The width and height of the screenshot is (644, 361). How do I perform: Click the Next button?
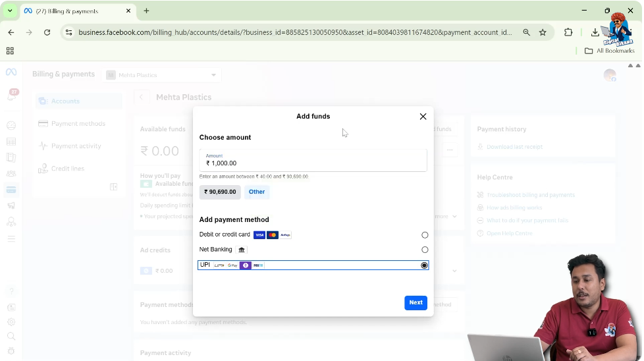416,302
